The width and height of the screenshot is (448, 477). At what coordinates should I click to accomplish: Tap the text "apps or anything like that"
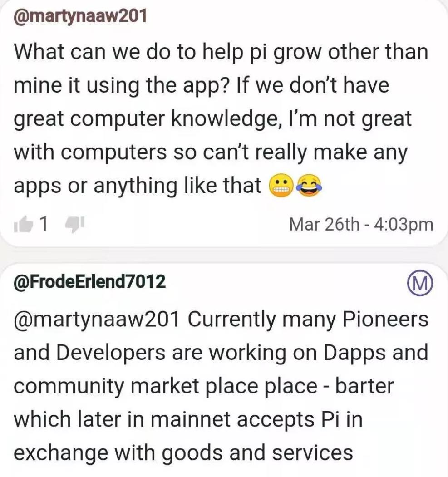[138, 186]
